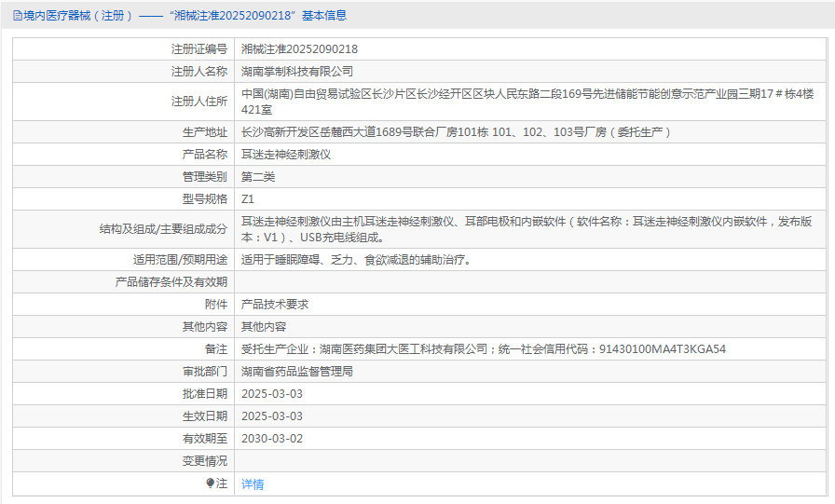Click remark text with code 91430100MA4T3KGA54
The height and width of the screenshot is (504, 835).
pos(484,349)
